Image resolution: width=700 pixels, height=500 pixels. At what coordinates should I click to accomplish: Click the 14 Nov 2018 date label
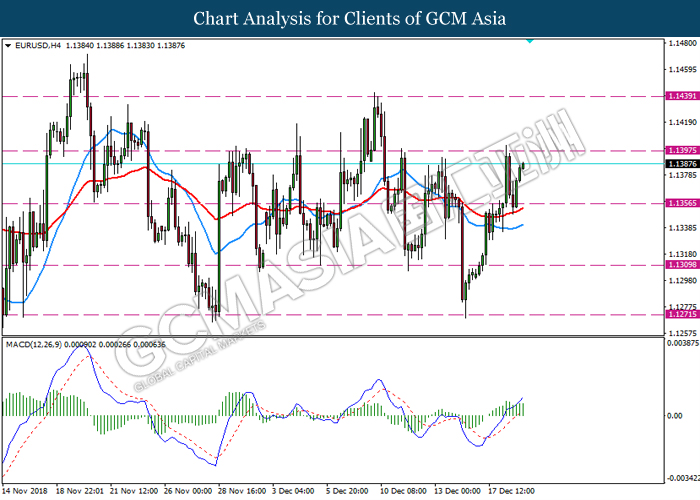click(25, 491)
